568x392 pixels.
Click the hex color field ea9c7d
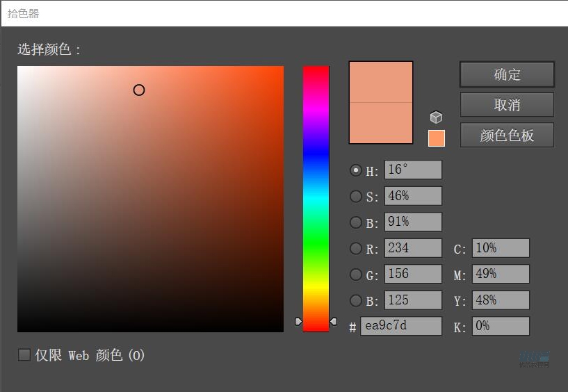tap(400, 326)
